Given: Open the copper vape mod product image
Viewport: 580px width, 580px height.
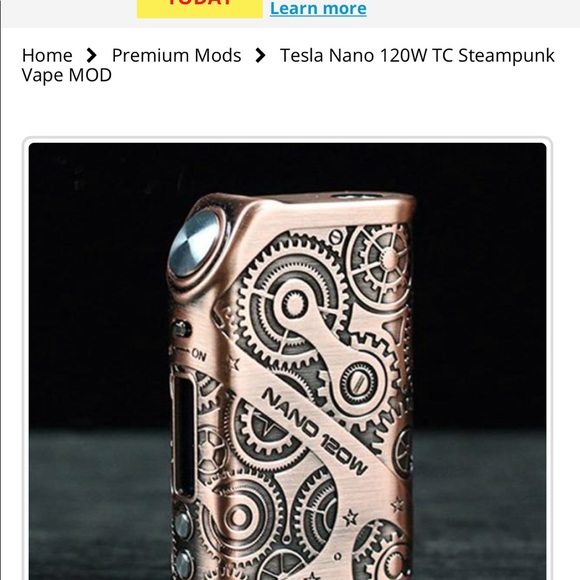Looking at the screenshot, I should (x=287, y=361).
